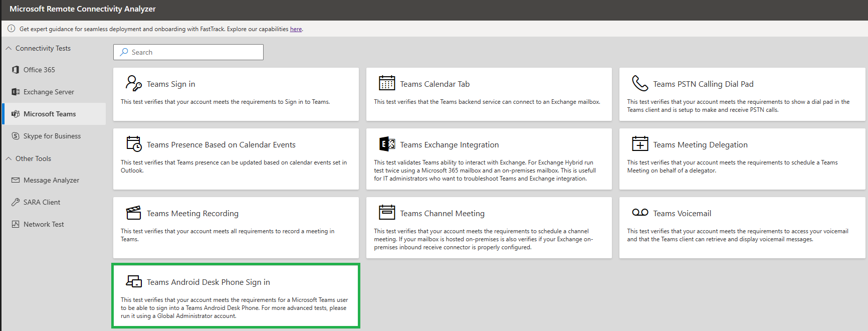Open Network Test from the sidebar

point(54,224)
